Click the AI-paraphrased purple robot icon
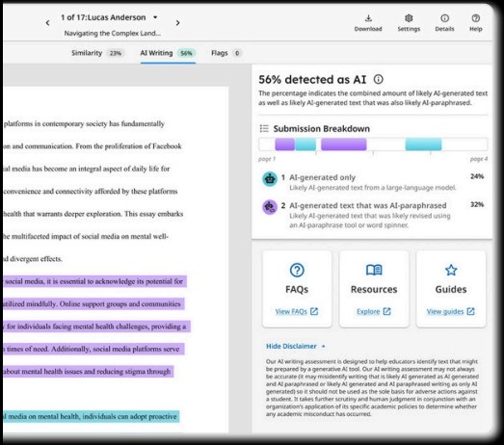 click(270, 207)
